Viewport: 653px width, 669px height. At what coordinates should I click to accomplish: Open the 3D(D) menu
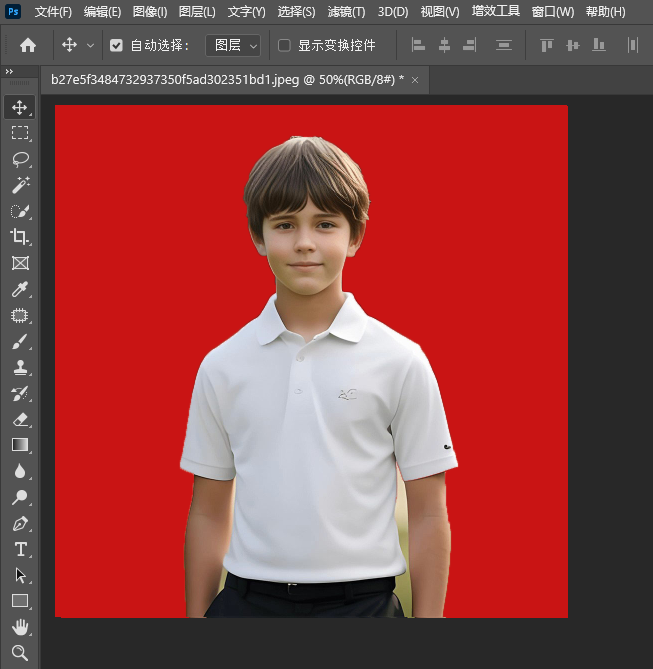tap(393, 12)
